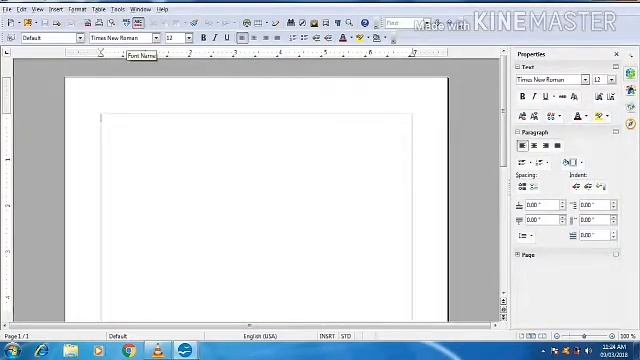The height and width of the screenshot is (360, 640).
Task: Click sidebar Superscript icon
Action: [522, 116]
